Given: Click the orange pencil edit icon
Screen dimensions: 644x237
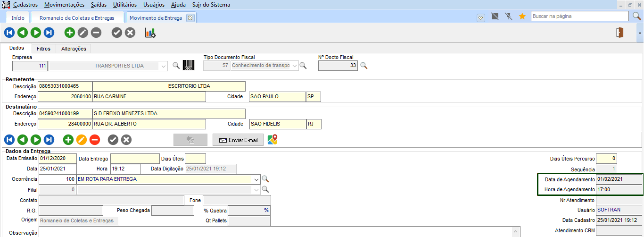Looking at the screenshot, I should pyautogui.click(x=82, y=140).
